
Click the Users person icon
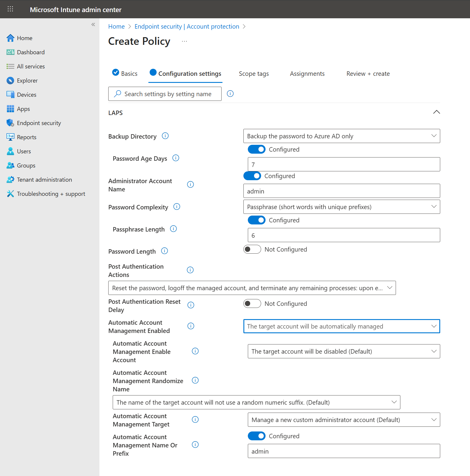coord(10,151)
